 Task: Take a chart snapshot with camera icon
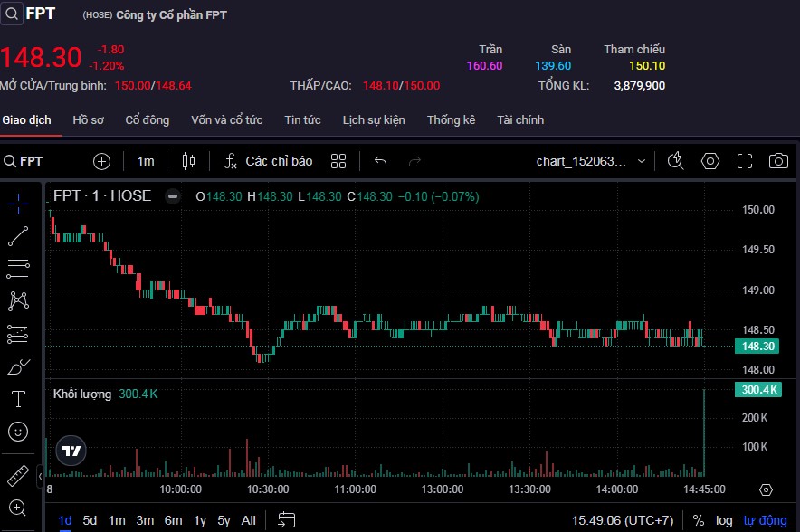[x=777, y=161]
